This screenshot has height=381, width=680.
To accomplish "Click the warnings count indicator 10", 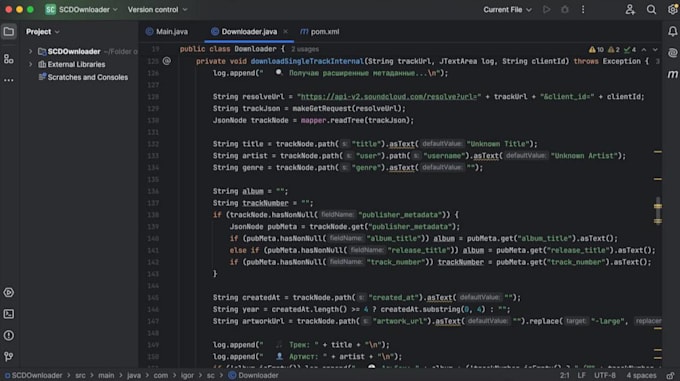I will [x=596, y=50].
